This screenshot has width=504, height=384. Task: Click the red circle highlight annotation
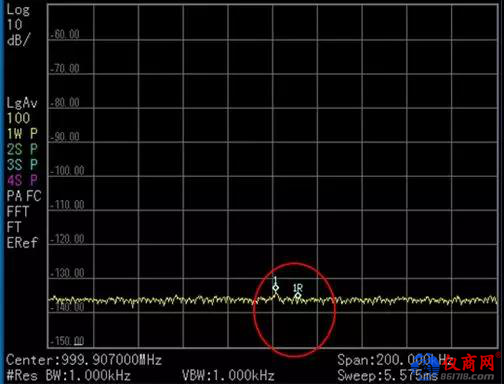coord(294,310)
